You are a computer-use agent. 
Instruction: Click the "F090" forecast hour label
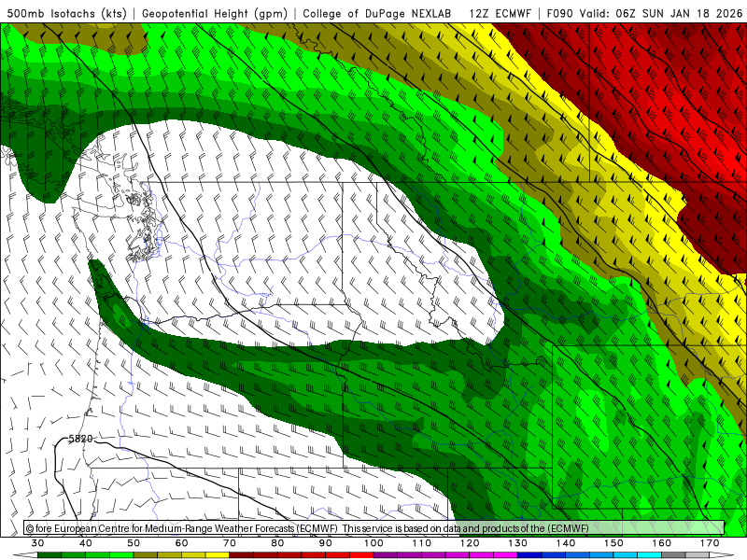coord(561,13)
